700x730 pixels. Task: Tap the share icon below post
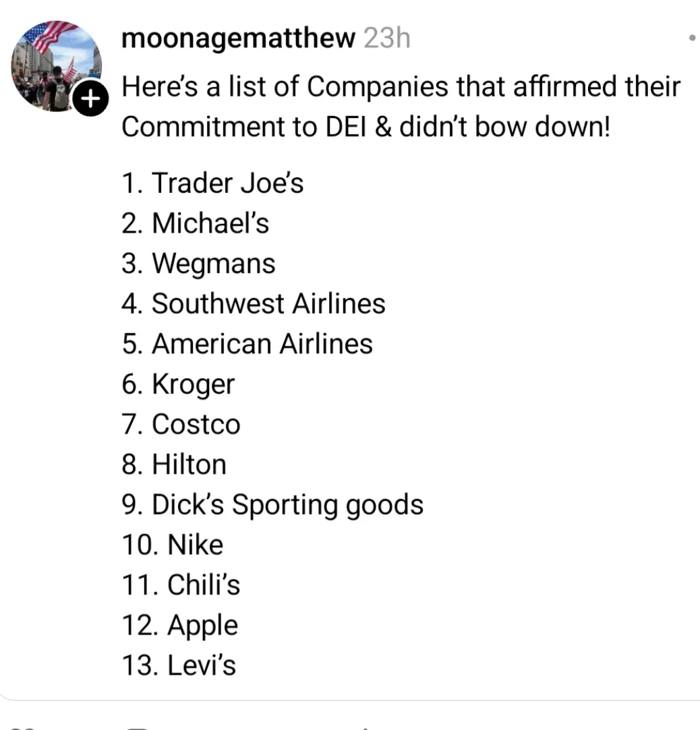366,728
